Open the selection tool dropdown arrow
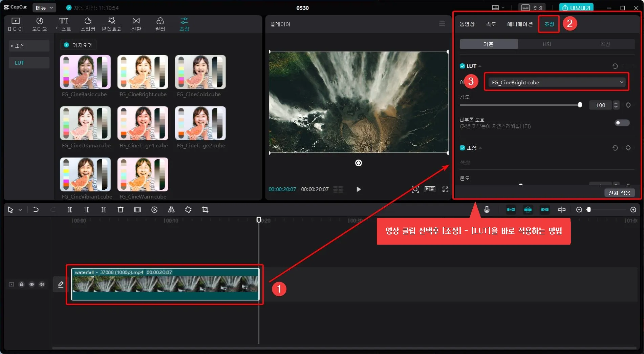This screenshot has width=644, height=354. pyautogui.click(x=20, y=210)
